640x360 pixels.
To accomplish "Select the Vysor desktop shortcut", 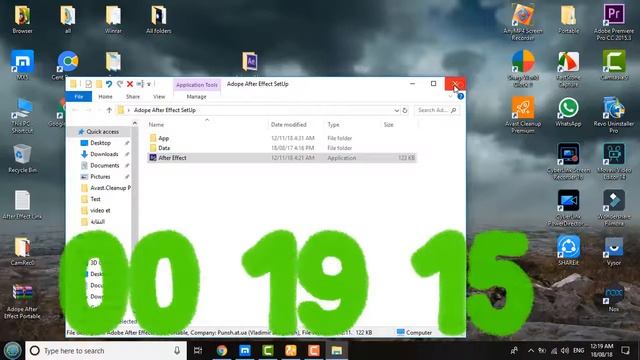I will pyautogui.click(x=614, y=251).
